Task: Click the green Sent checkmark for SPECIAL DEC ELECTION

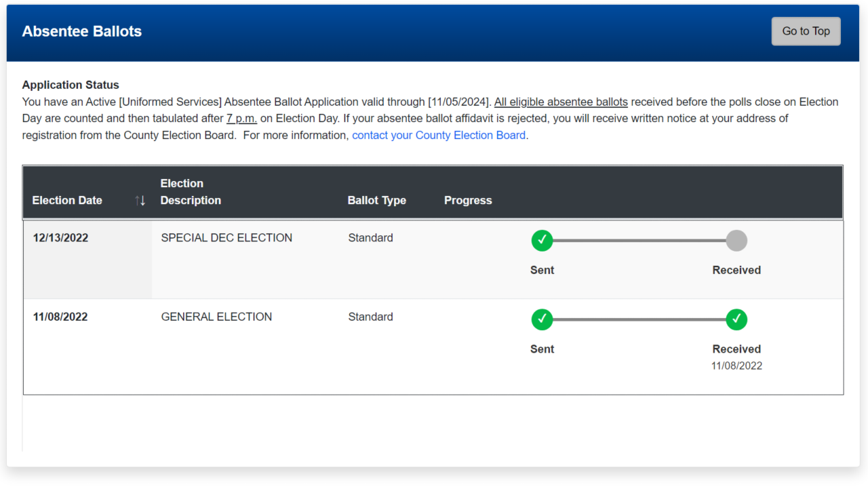Action: tap(542, 240)
